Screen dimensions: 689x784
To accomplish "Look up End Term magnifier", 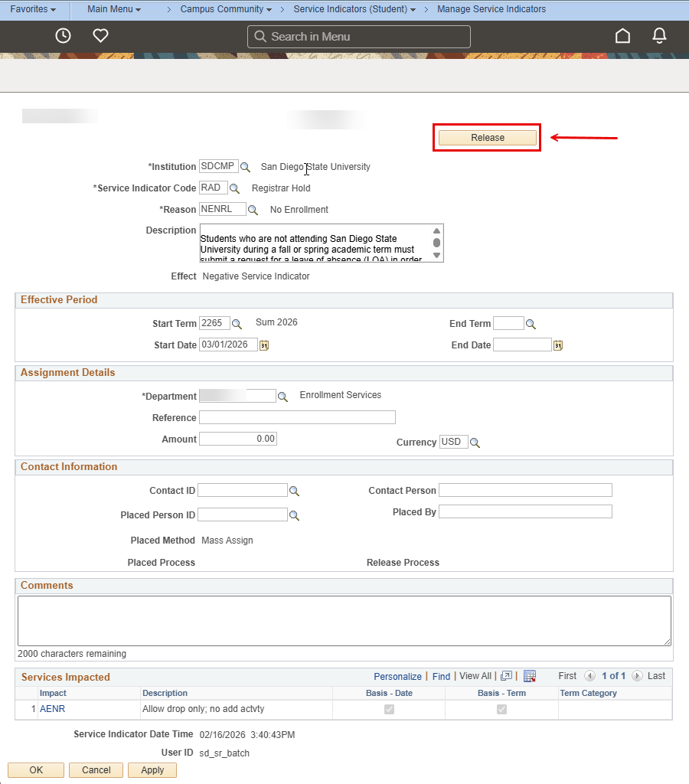I will [531, 324].
